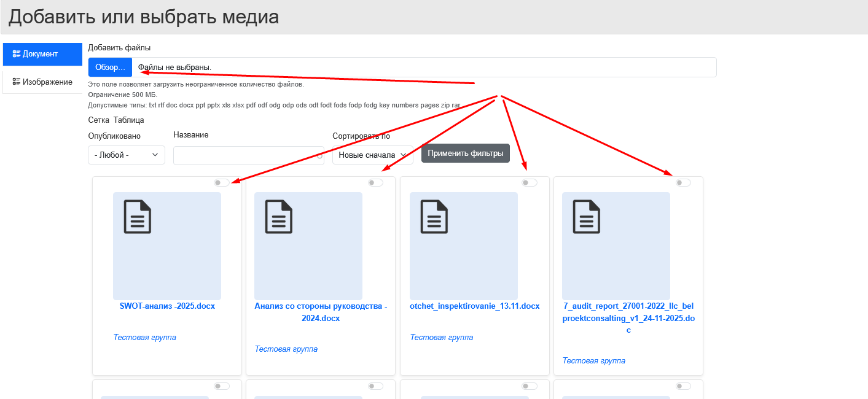This screenshot has width=868, height=399.
Task: Select the 7_audit_report document toggle
Action: pos(683,182)
